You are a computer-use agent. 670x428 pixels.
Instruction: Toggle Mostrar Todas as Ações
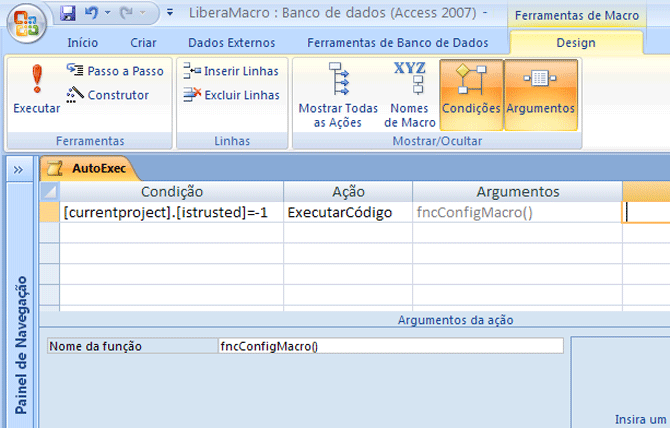pos(338,95)
